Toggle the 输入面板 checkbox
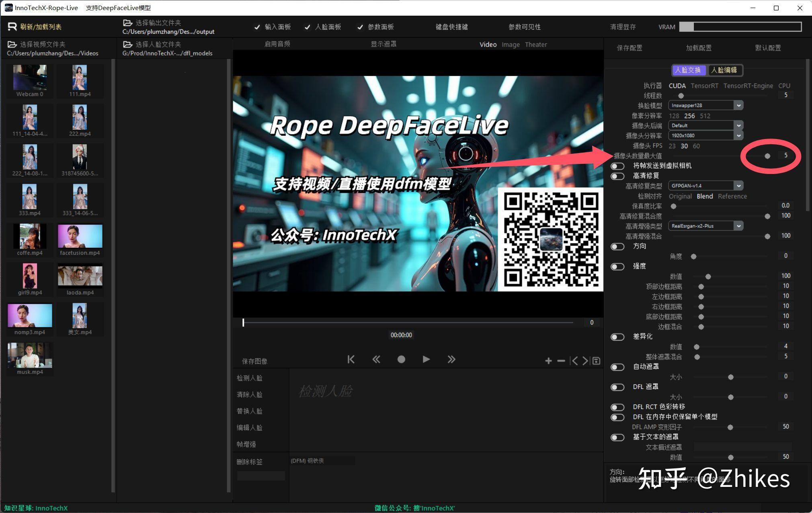Image resolution: width=812 pixels, height=513 pixels. coord(257,27)
